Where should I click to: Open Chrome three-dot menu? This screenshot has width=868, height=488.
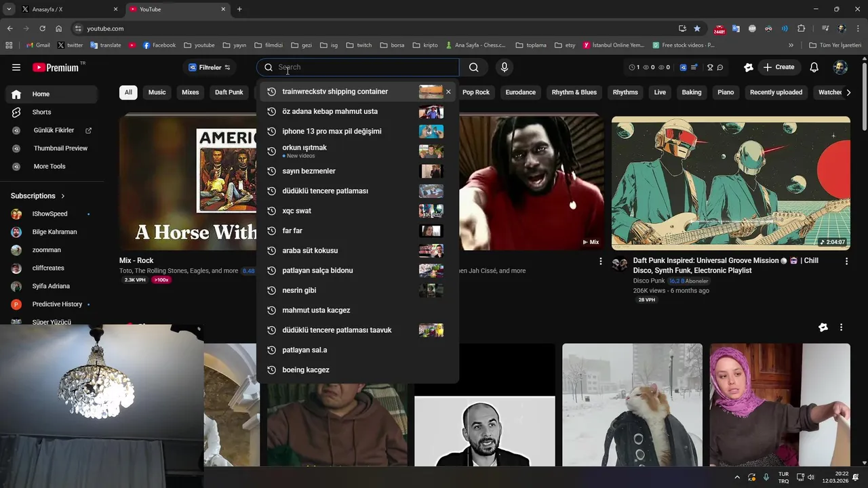click(858, 28)
